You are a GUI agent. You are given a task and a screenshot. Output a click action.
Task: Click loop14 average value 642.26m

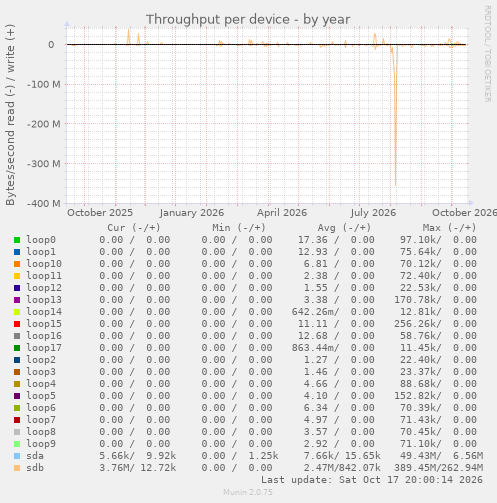point(314,312)
